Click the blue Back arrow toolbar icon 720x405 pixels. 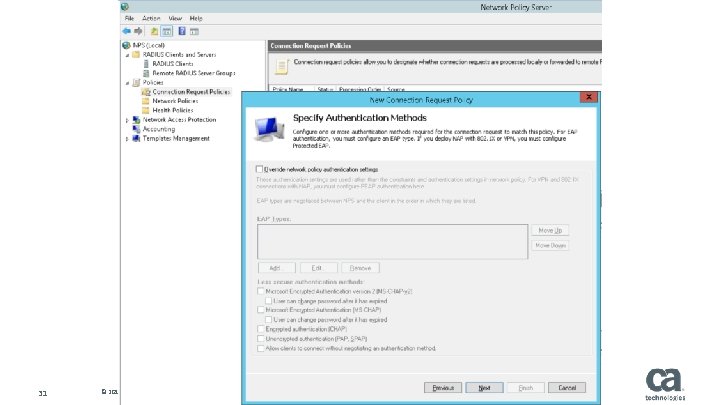point(127,31)
